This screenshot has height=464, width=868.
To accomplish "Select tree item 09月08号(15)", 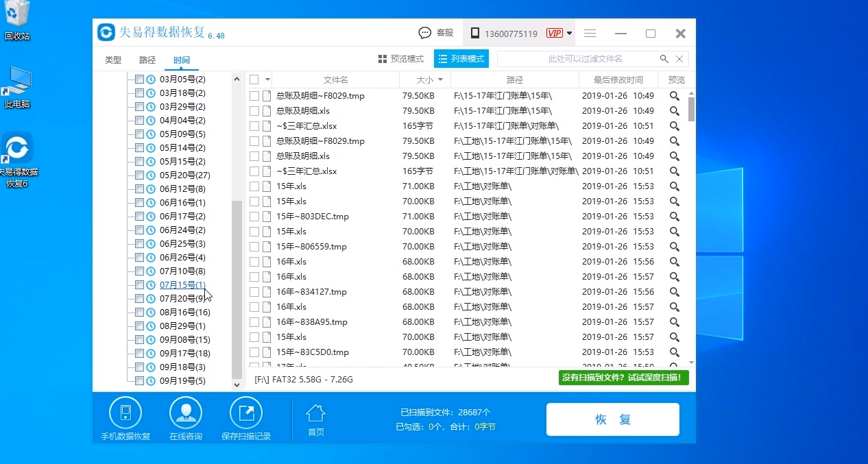I will click(x=185, y=340).
